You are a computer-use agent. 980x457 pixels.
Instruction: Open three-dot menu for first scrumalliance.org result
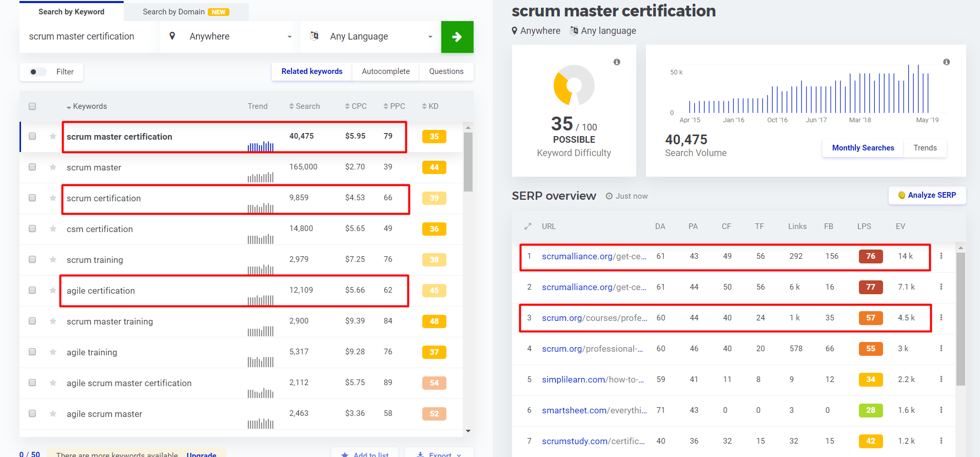[x=941, y=256]
